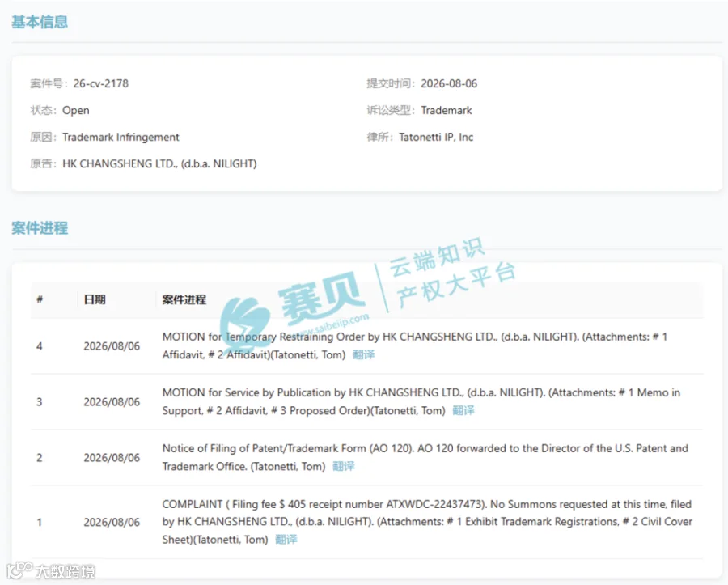This screenshot has width=728, height=585.
Task: Click date cell of docket row 1
Action: [112, 523]
